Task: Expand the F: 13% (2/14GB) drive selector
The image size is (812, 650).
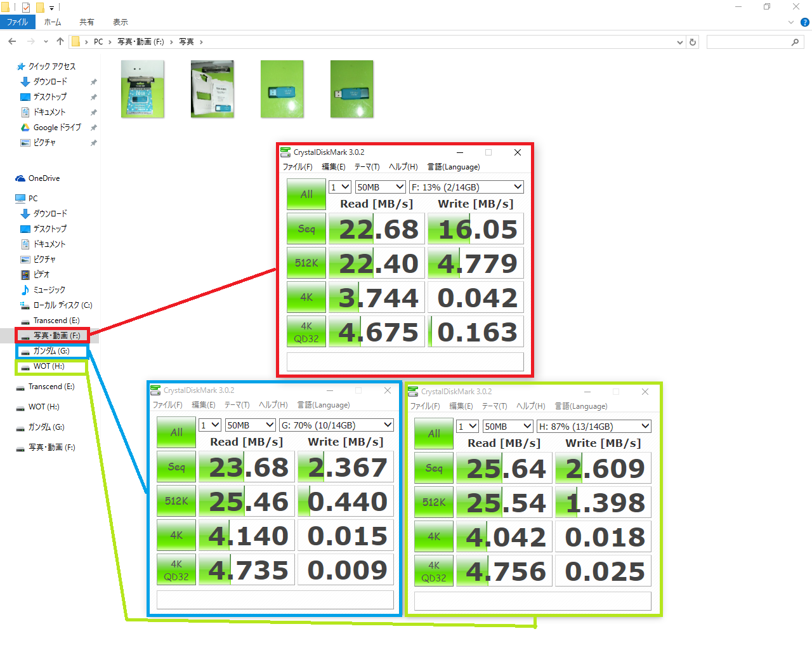Action: pos(466,187)
